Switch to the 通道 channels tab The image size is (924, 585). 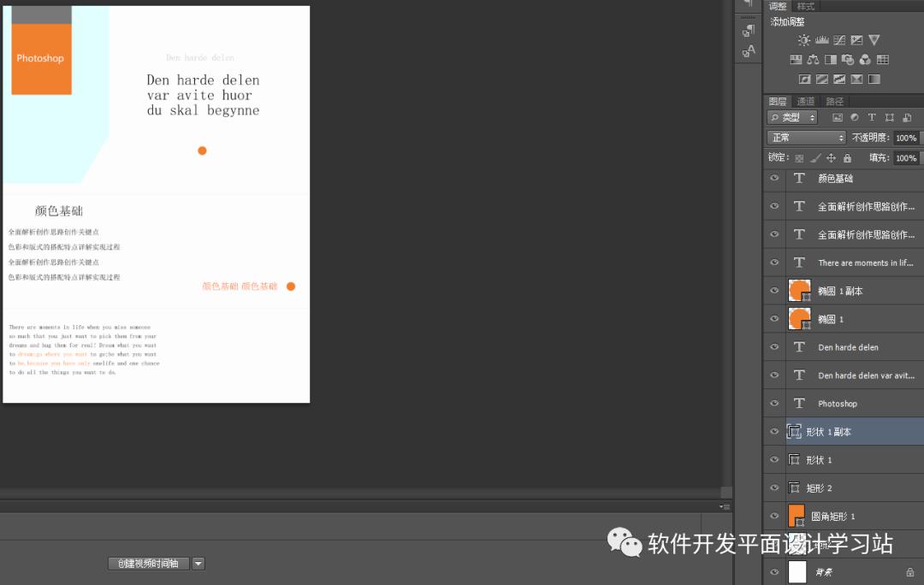pyautogui.click(x=805, y=100)
